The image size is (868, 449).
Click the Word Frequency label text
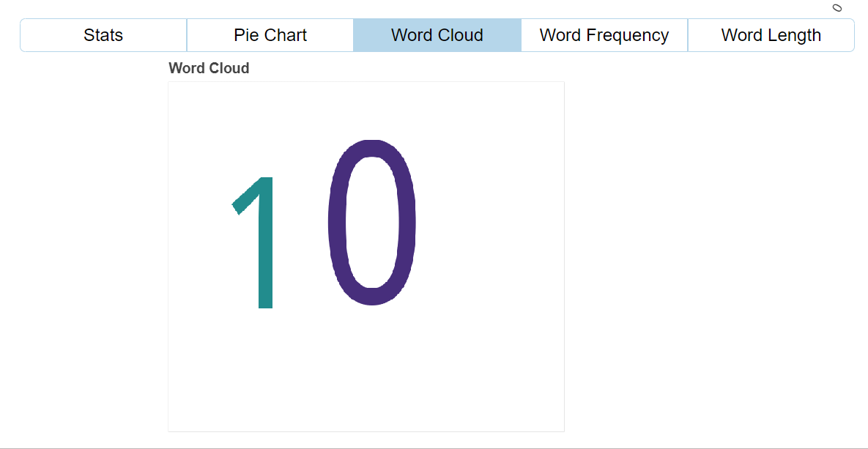click(604, 34)
